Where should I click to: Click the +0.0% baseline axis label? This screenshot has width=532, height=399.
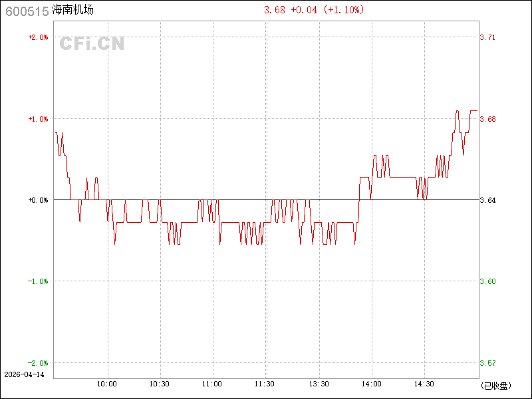point(38,200)
